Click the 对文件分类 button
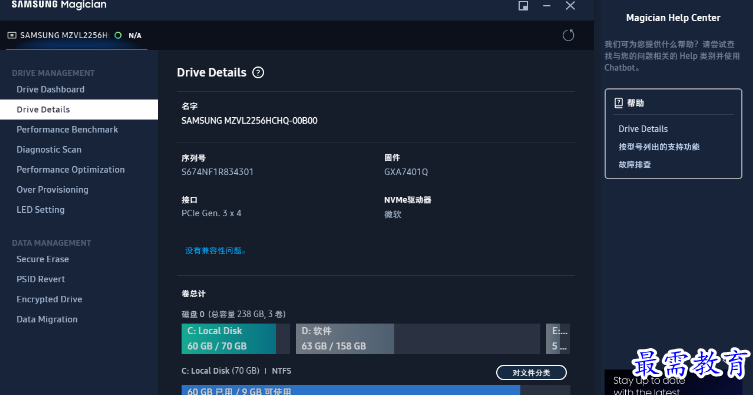Viewport: 756px width, 395px height. pos(531,372)
